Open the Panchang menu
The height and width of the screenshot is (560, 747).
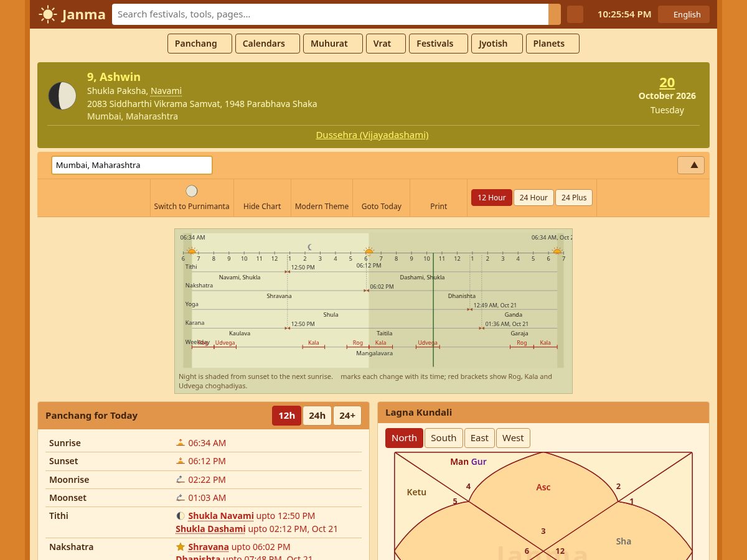pyautogui.click(x=200, y=44)
